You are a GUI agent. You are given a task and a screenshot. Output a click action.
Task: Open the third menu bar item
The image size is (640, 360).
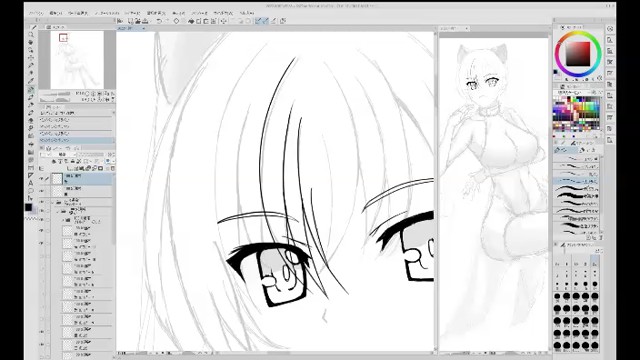78,13
